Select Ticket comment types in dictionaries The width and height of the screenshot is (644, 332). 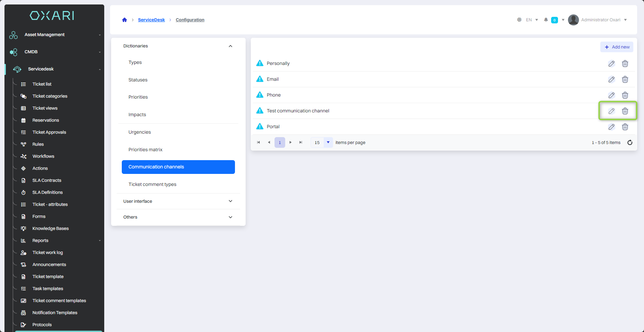coord(152,185)
